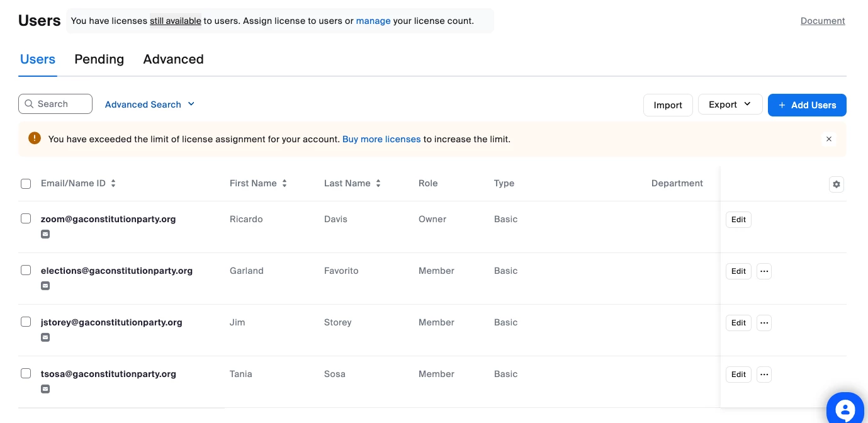The image size is (868, 423).
Task: Go to the Advanced tab
Action: pyautogui.click(x=173, y=59)
